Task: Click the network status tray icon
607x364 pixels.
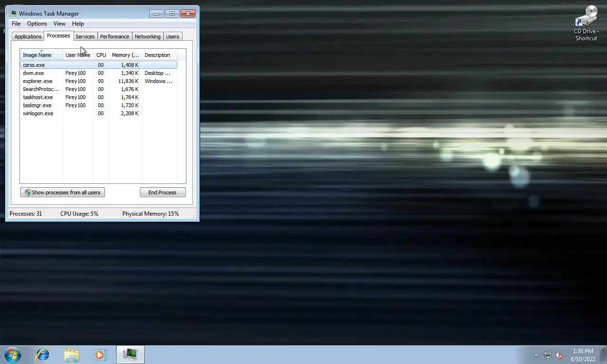Action: point(548,355)
